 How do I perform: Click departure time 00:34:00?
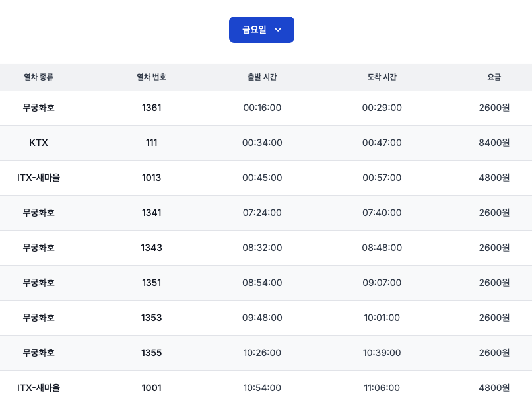point(262,143)
